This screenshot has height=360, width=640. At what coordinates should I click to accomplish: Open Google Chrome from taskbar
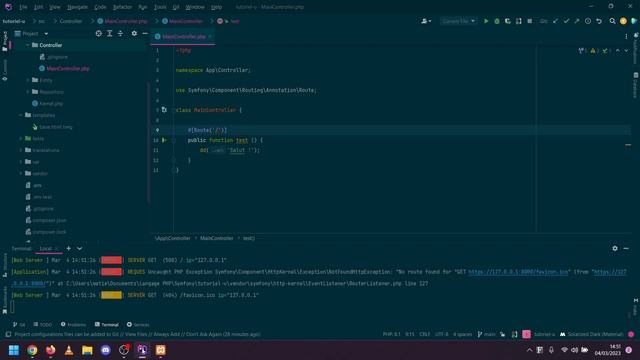[x=32, y=350]
